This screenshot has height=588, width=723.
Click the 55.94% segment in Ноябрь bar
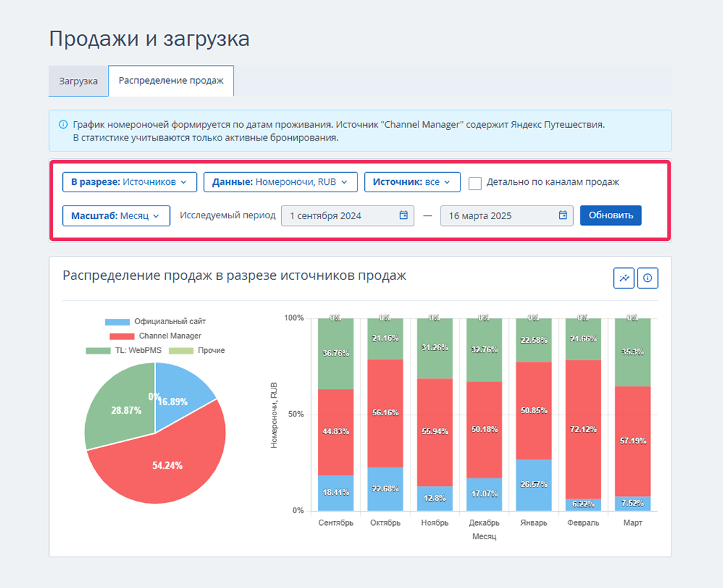tap(435, 433)
